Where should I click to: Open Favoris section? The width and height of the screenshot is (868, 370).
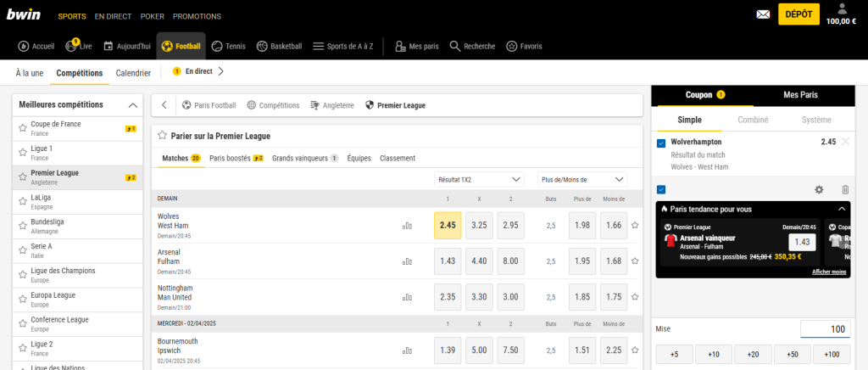(524, 46)
